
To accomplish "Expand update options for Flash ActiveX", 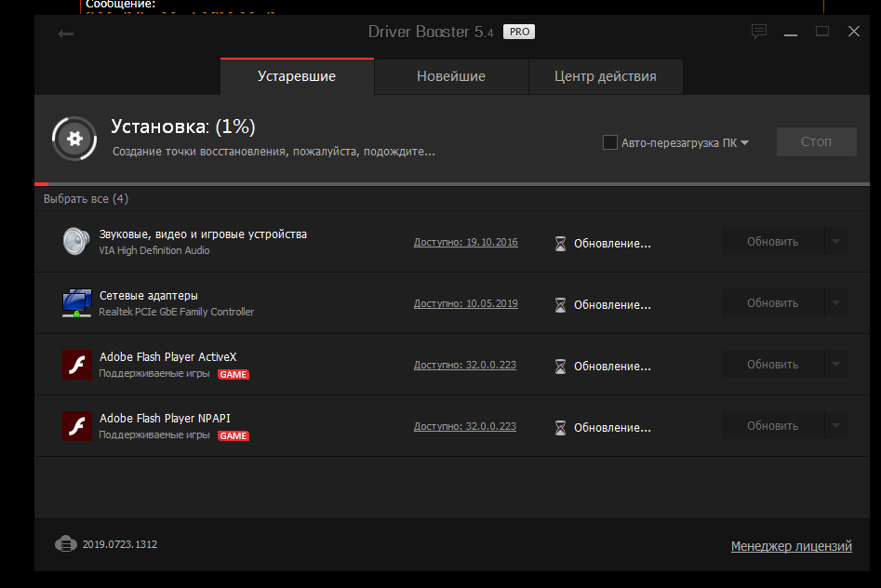I will coord(836,365).
